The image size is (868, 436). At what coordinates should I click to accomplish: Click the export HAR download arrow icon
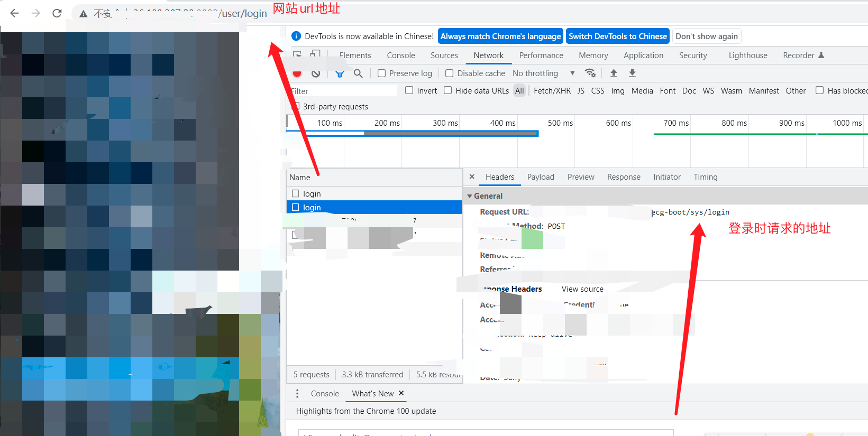coord(632,73)
